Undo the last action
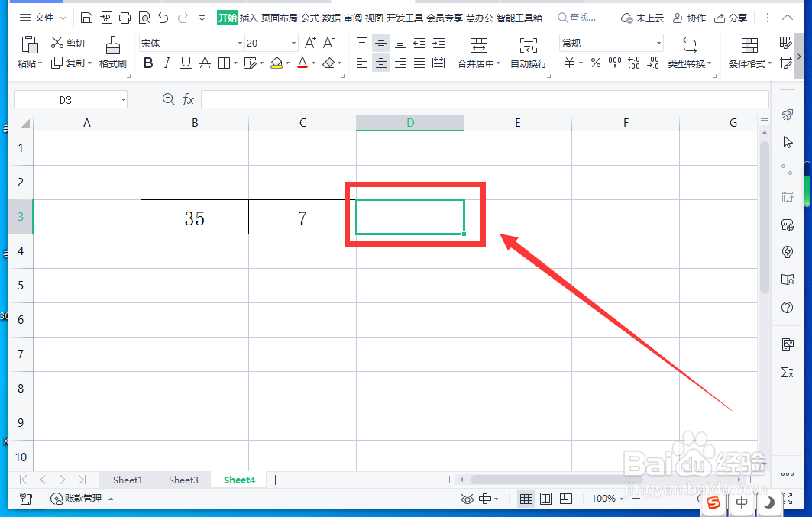Viewport: 812px width, 517px height. pyautogui.click(x=163, y=18)
